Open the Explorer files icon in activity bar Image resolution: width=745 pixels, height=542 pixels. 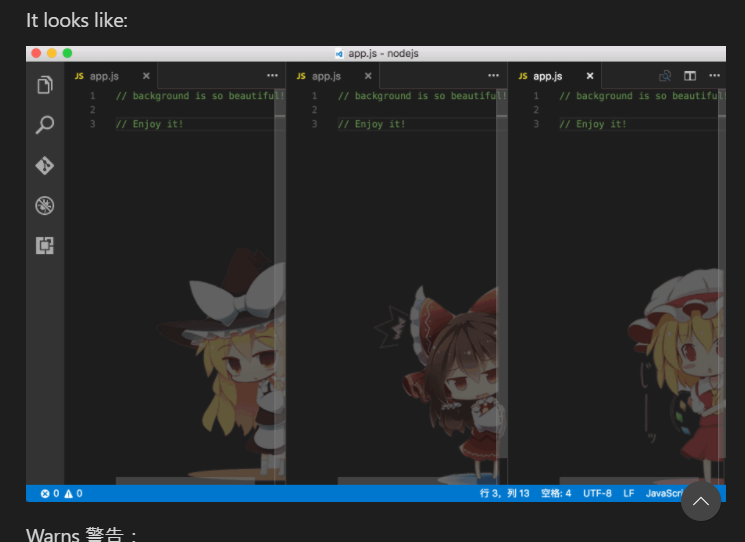(x=45, y=85)
